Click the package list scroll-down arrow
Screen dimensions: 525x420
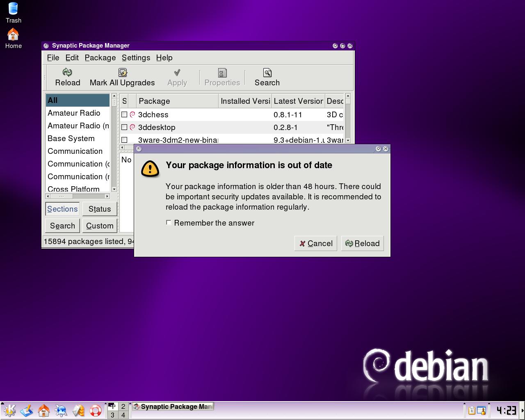[348, 140]
